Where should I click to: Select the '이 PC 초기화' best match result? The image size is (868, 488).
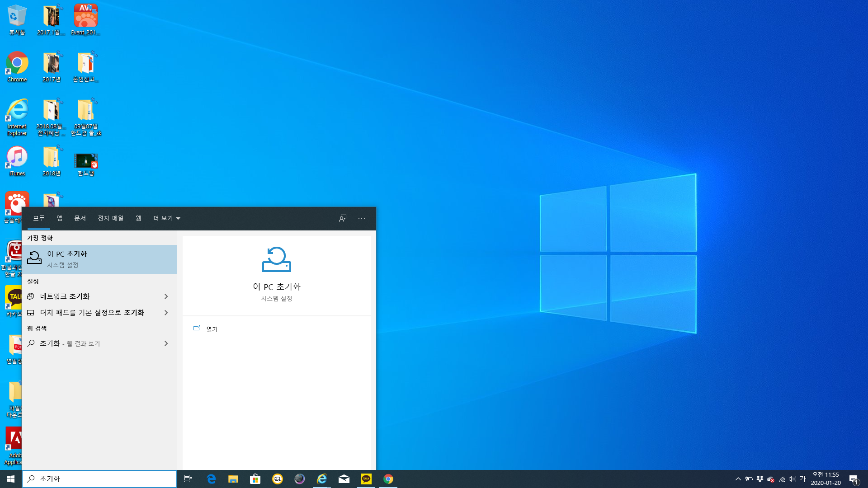[x=99, y=259]
